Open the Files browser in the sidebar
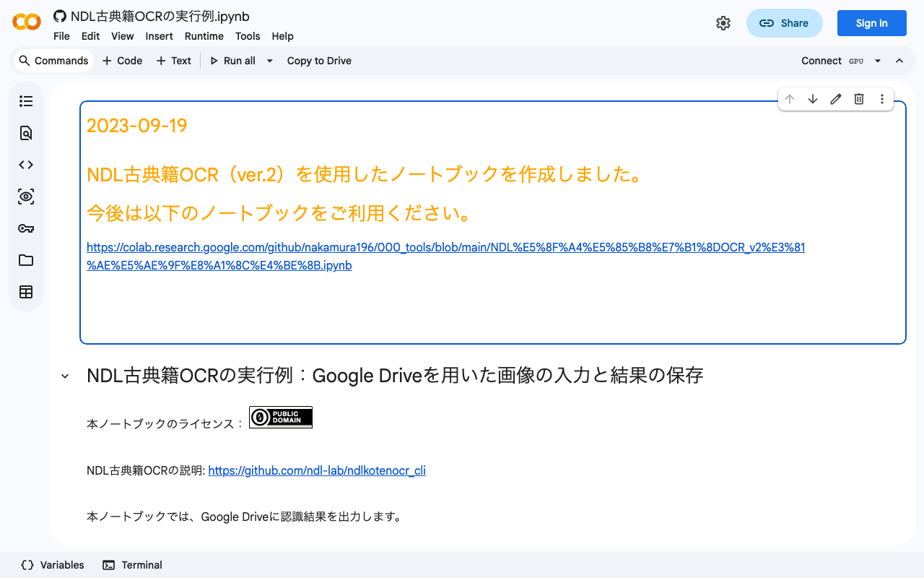The height and width of the screenshot is (578, 924). pyautogui.click(x=26, y=260)
